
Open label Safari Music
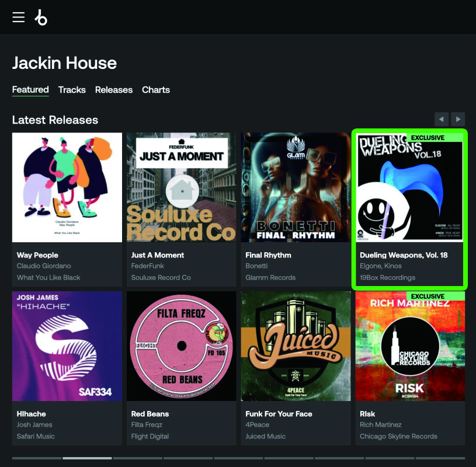36,436
